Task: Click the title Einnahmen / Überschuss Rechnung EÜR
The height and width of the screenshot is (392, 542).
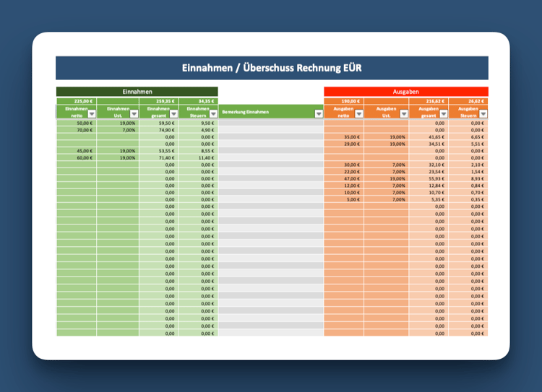Action: (x=272, y=68)
